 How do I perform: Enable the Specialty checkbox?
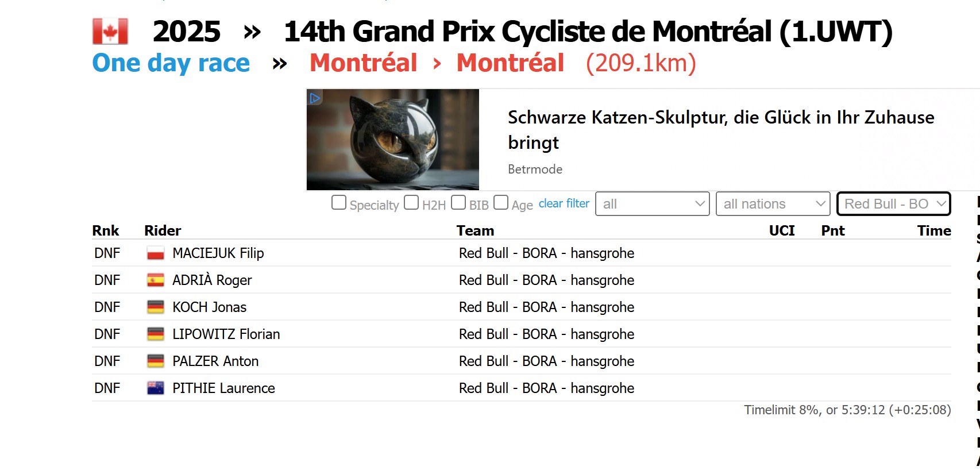tap(339, 203)
